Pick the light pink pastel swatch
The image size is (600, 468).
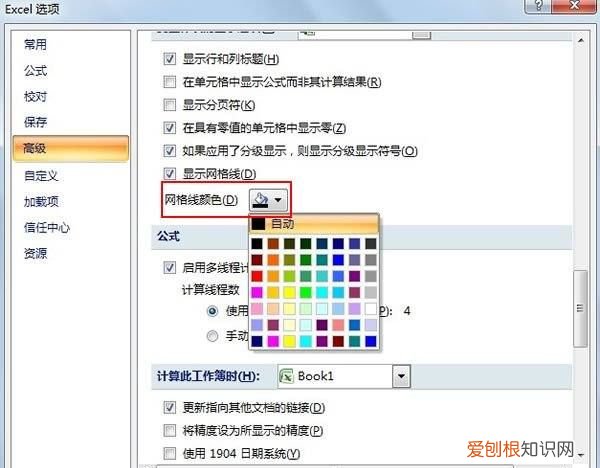257,308
